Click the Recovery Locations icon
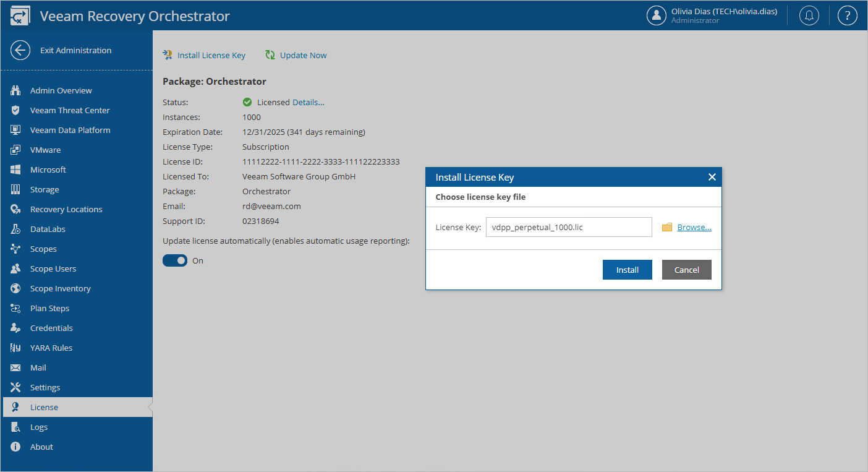 pos(16,209)
